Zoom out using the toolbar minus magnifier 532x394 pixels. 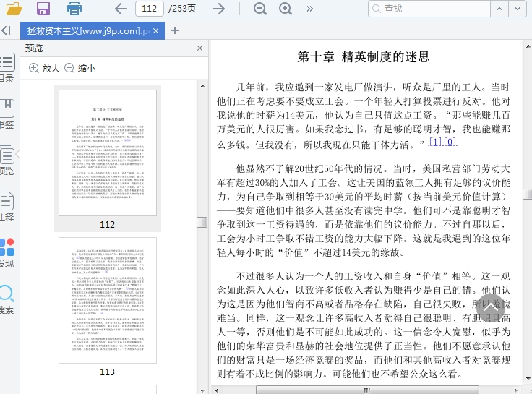click(260, 9)
